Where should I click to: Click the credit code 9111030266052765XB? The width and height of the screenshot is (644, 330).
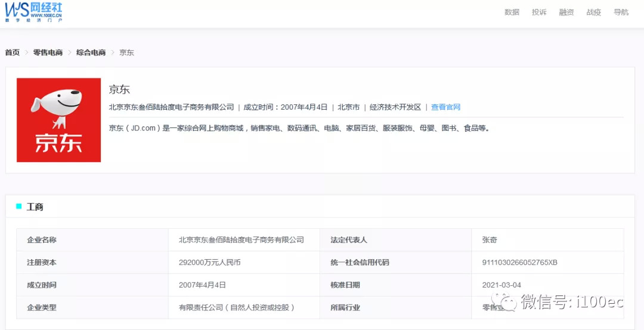[x=519, y=263]
